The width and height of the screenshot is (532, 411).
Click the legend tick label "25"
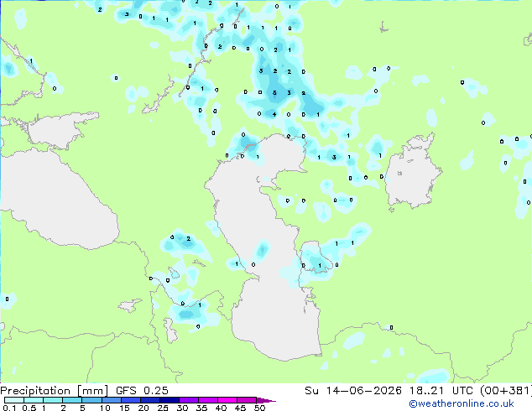tap(163, 408)
